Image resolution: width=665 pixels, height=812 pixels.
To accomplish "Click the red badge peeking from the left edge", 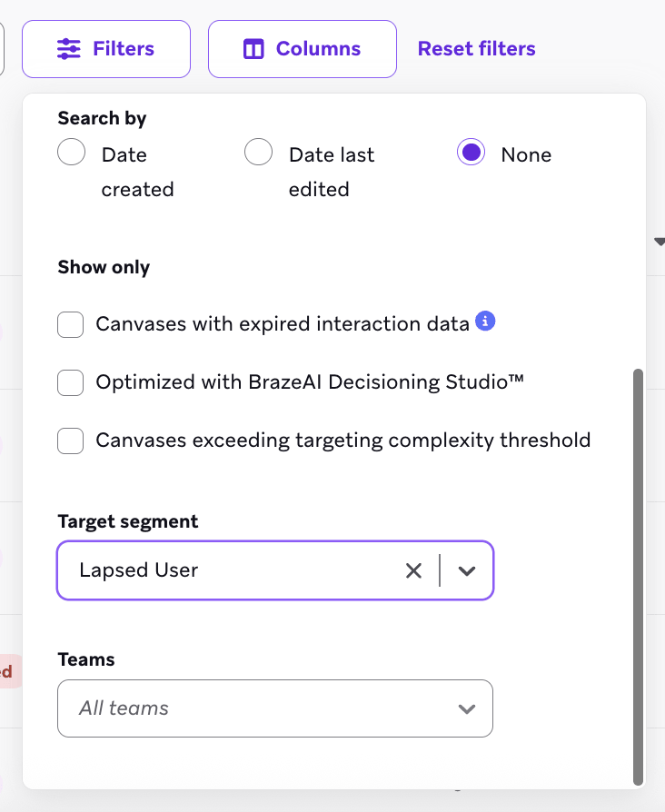I will coord(5,672).
